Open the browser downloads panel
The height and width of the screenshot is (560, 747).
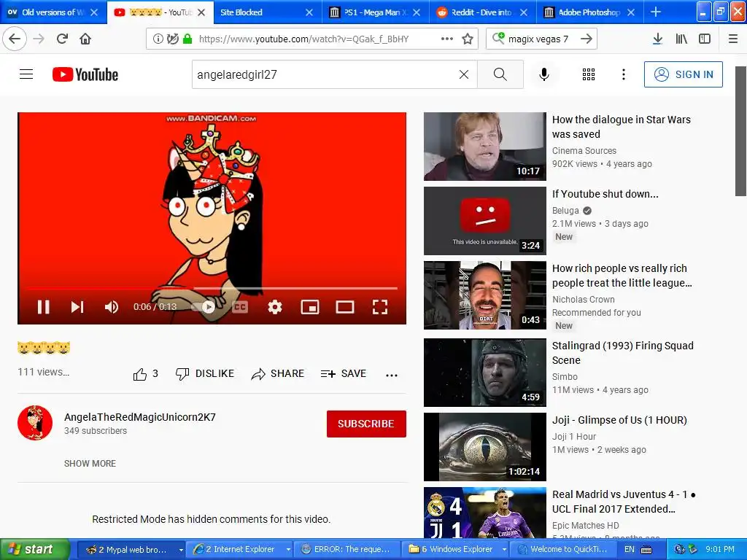click(x=657, y=39)
